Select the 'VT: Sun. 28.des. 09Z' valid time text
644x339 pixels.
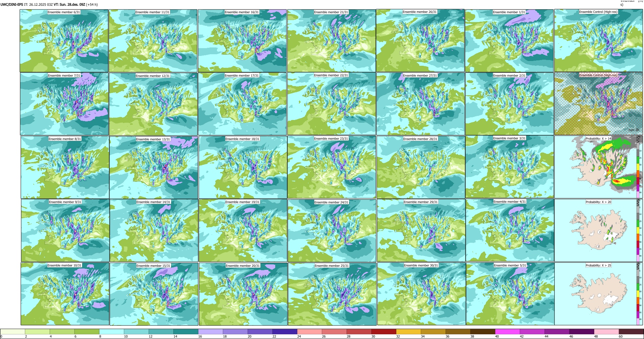[x=69, y=5]
